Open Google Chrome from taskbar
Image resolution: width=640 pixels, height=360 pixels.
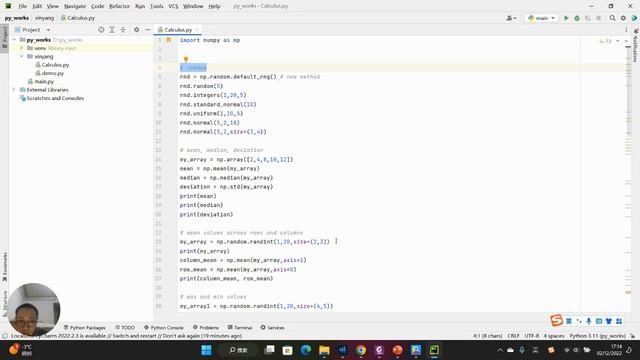click(x=361, y=350)
